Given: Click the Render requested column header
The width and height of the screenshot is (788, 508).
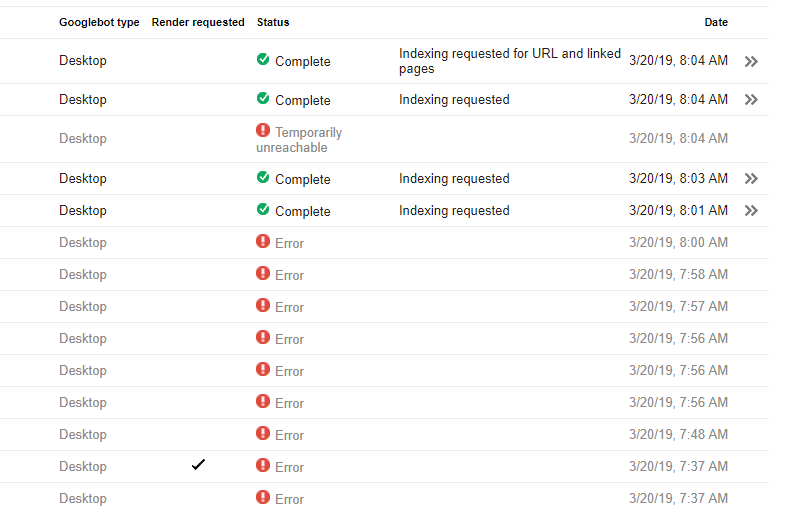Looking at the screenshot, I should click(198, 22).
